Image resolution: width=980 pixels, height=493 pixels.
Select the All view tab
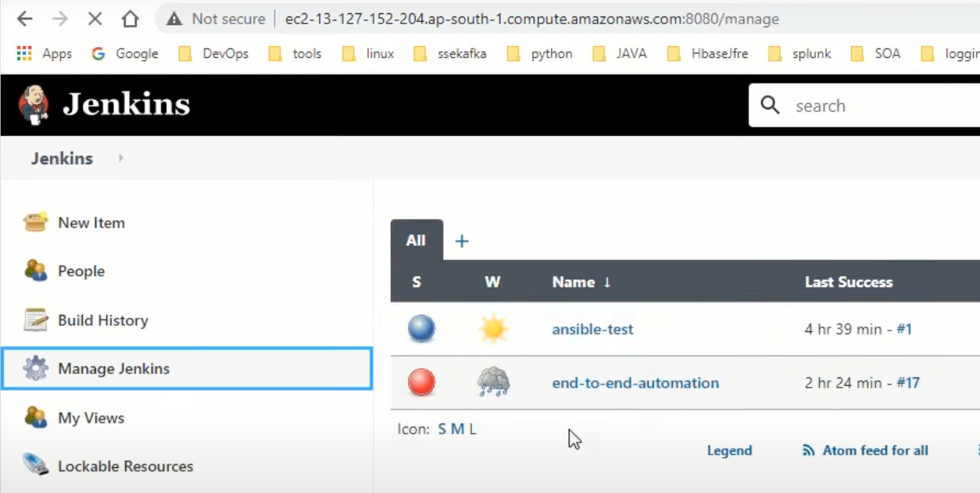417,241
